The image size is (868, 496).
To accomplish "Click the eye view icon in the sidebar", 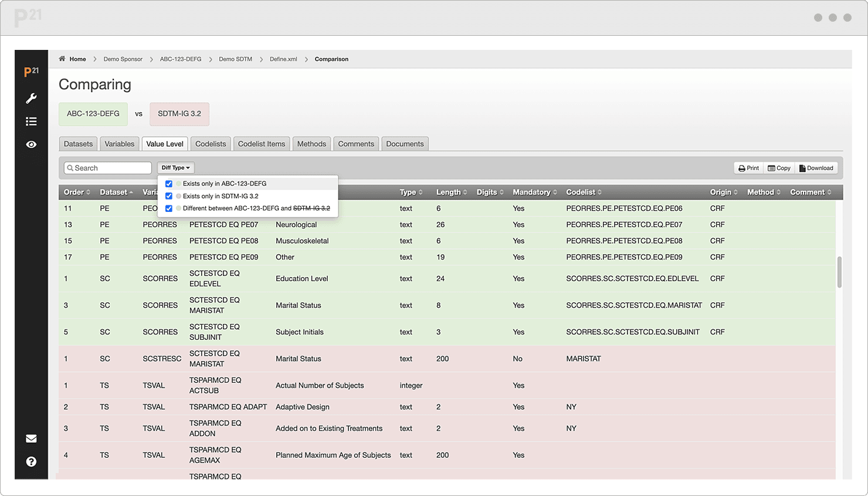I will tap(31, 144).
